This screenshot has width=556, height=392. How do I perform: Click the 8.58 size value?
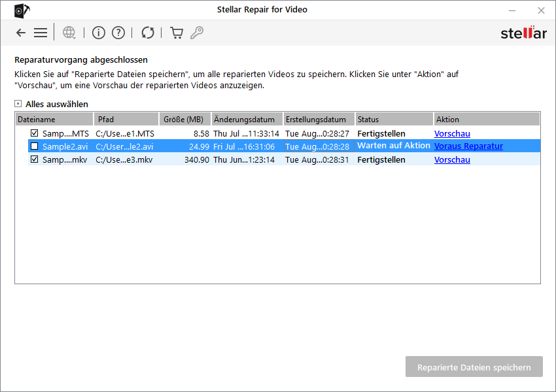[201, 133]
